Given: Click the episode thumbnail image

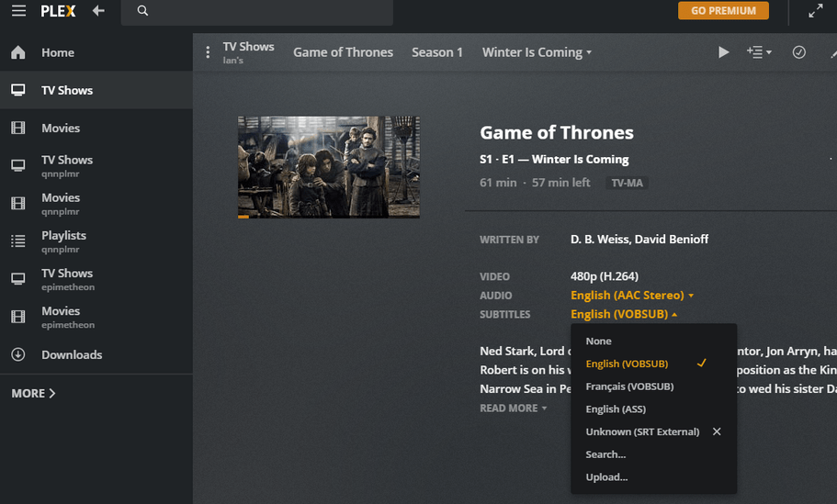Looking at the screenshot, I should coord(328,167).
